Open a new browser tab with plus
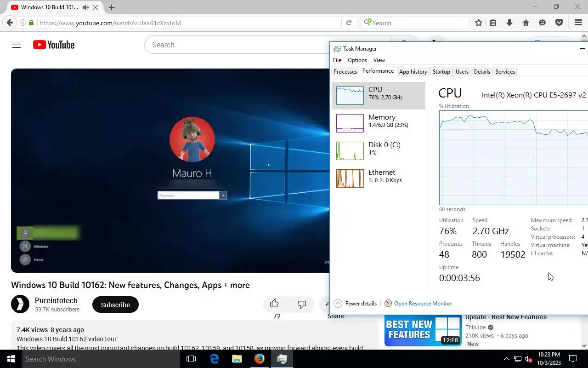This screenshot has width=588, height=368. tap(111, 7)
